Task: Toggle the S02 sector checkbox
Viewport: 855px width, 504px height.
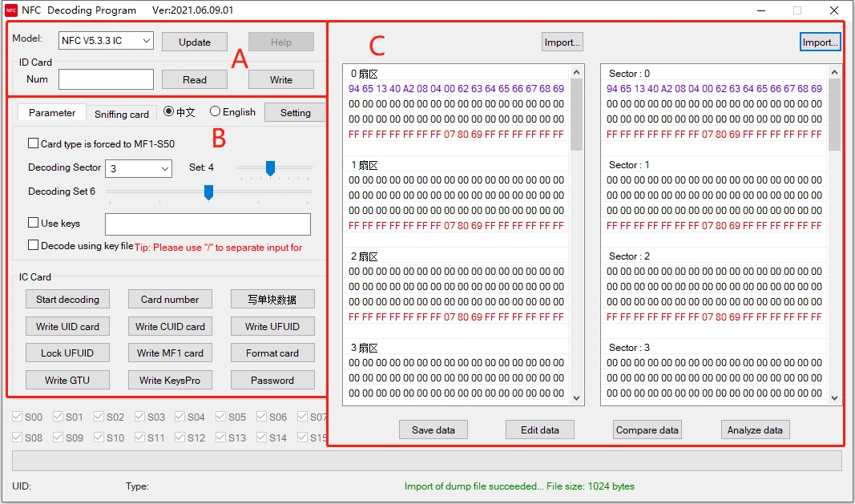Action: point(99,417)
